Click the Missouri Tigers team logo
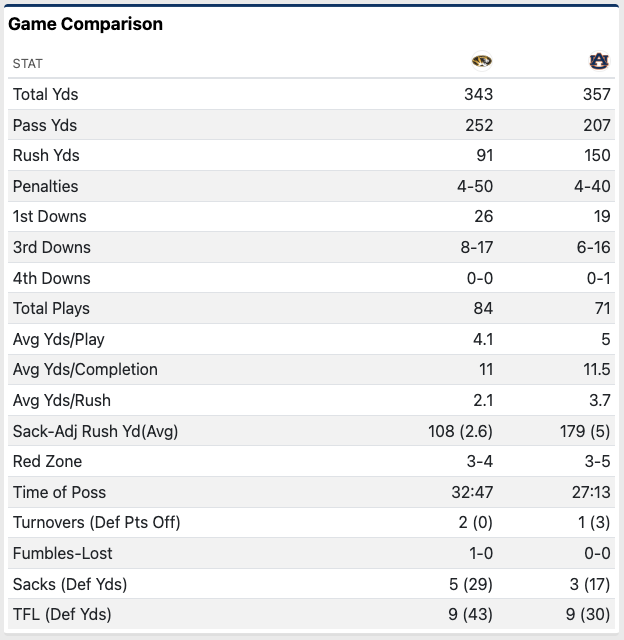Image resolution: width=624 pixels, height=640 pixels. coord(482,62)
